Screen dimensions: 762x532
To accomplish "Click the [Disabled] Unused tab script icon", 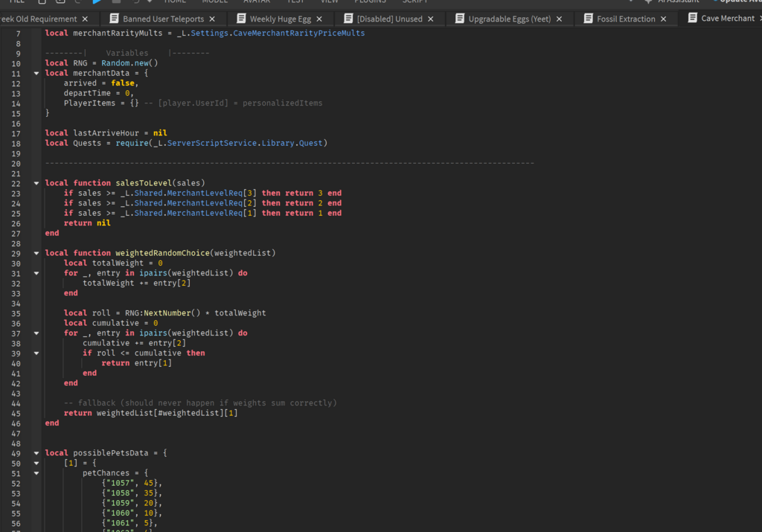I will [348, 19].
